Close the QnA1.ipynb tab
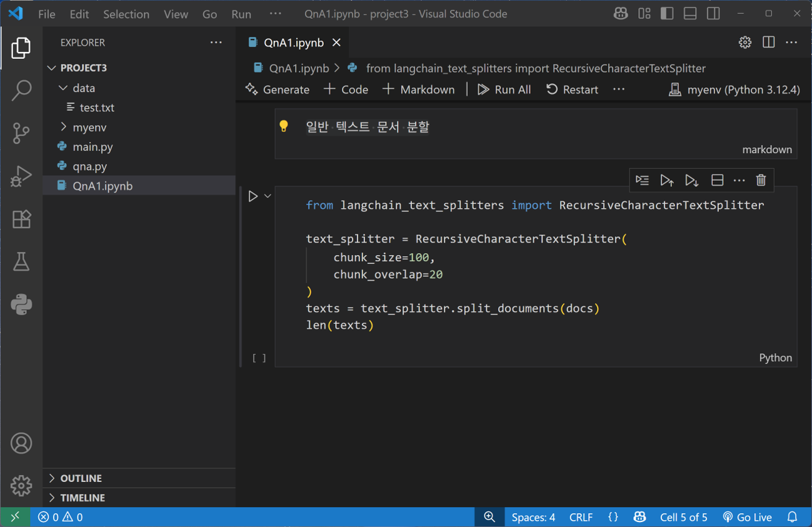Image resolution: width=812 pixels, height=527 pixels. click(x=336, y=43)
